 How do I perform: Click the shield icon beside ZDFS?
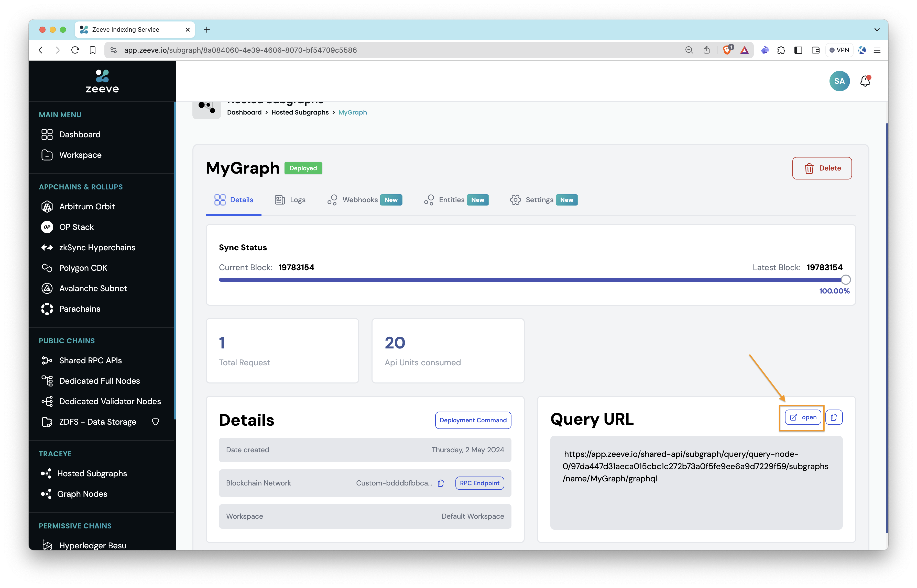[x=156, y=422]
